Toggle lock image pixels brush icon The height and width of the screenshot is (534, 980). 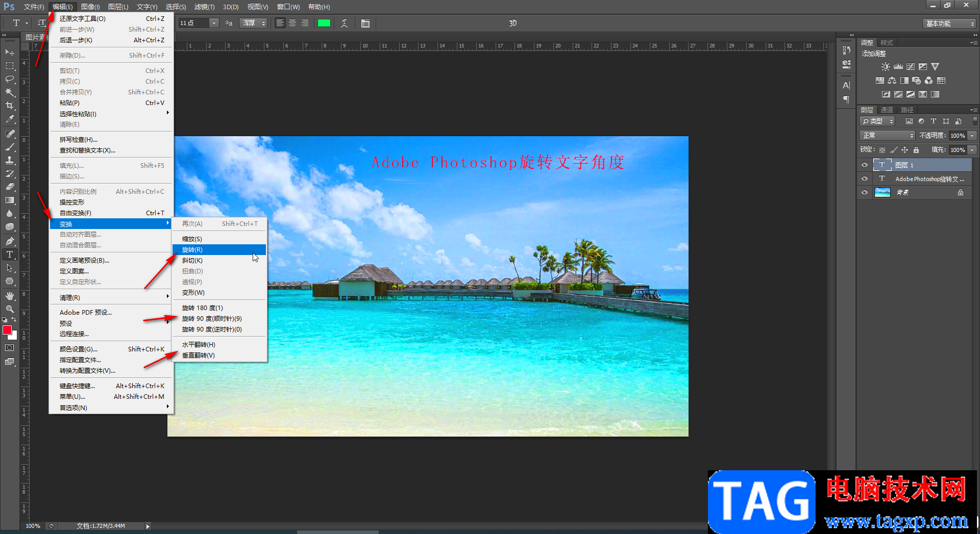[x=893, y=150]
